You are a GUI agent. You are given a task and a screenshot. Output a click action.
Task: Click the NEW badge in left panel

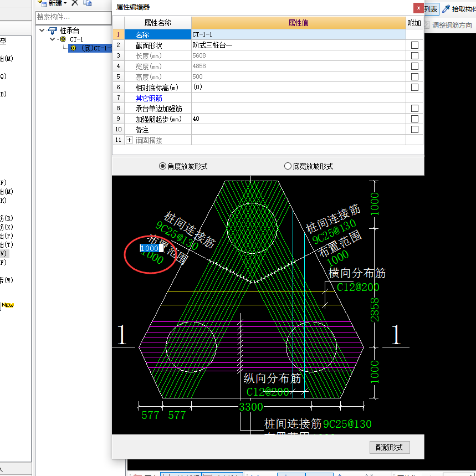point(8,305)
